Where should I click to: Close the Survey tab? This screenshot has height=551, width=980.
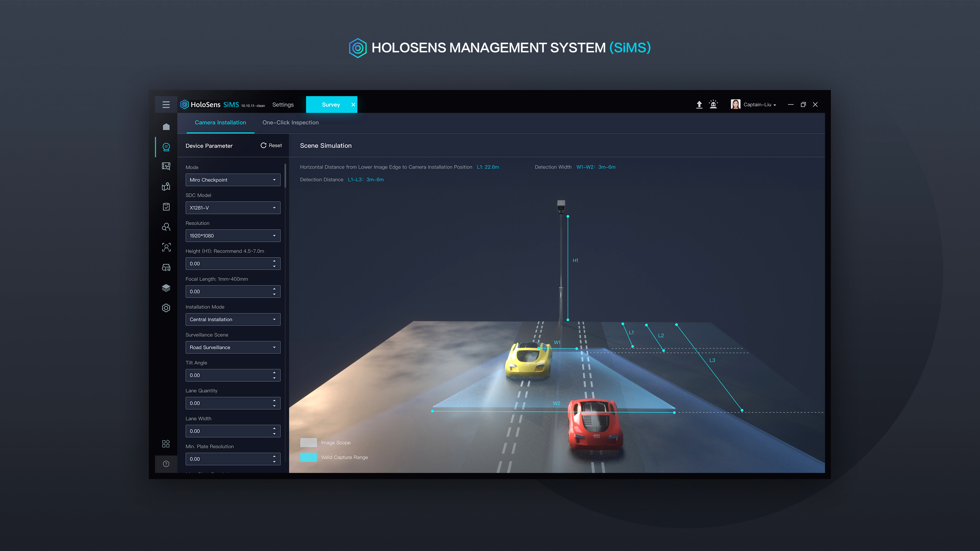pyautogui.click(x=353, y=104)
